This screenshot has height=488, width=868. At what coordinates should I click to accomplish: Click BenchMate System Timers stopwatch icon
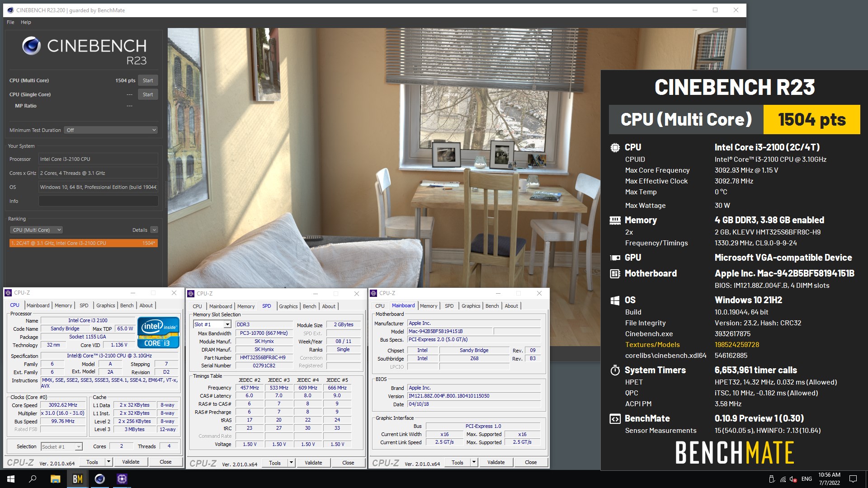[615, 370]
